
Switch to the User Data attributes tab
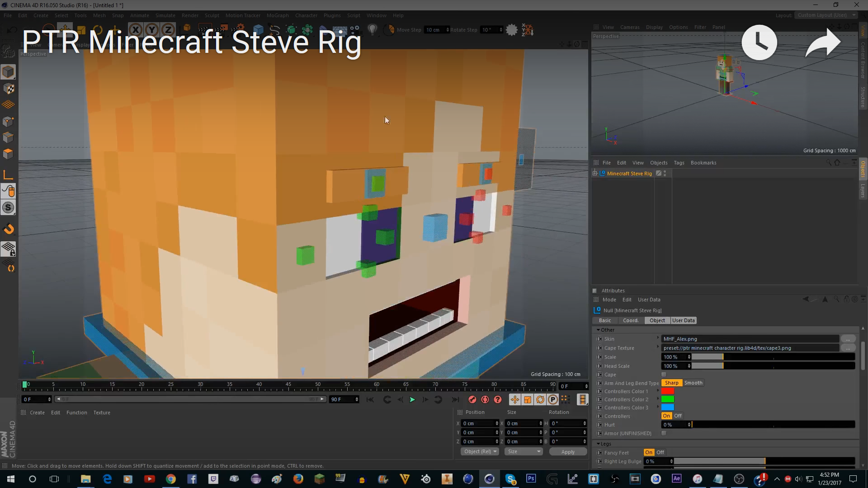click(x=683, y=320)
